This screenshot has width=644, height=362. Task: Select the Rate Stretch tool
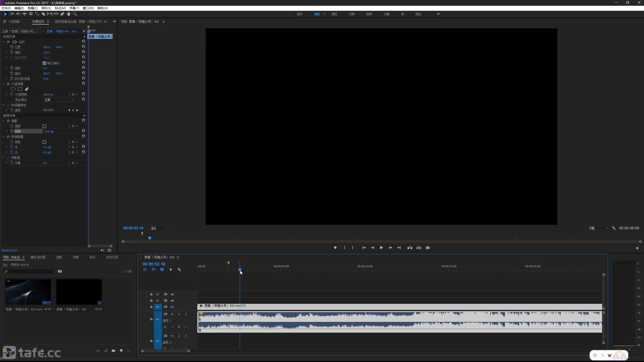37,14
